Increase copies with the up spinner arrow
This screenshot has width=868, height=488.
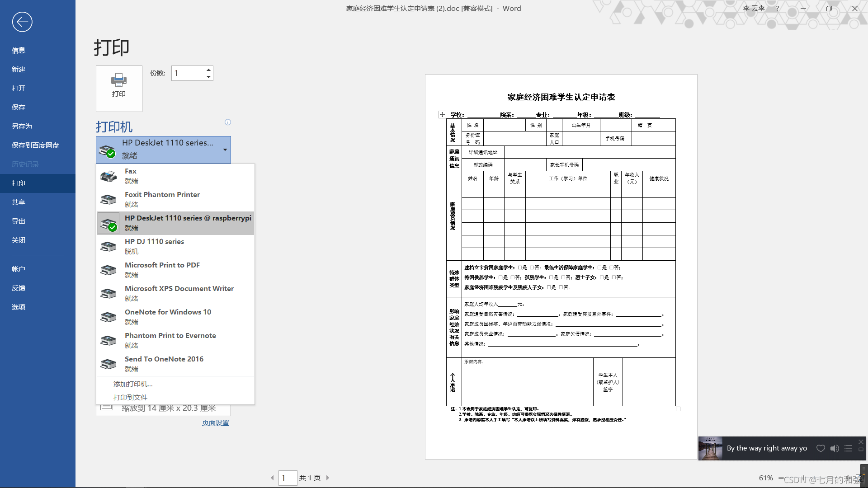[x=208, y=70]
